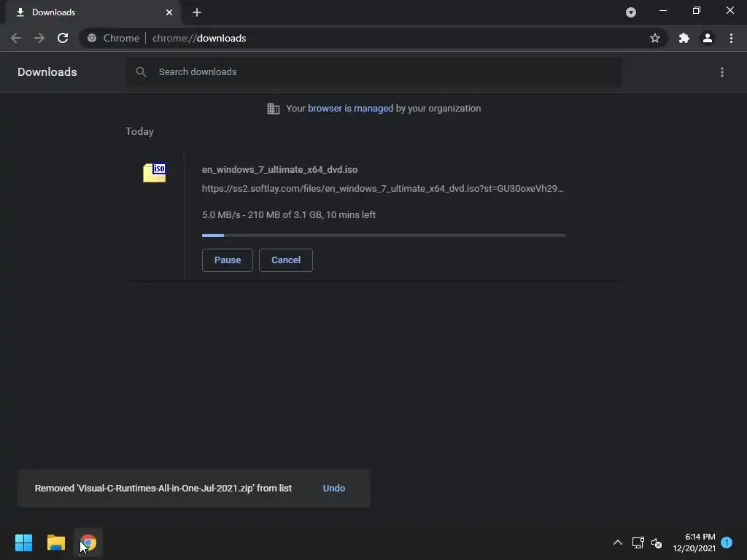Undo removing the Visual C Runtimes zip
This screenshot has height=560, width=747.
point(334,488)
